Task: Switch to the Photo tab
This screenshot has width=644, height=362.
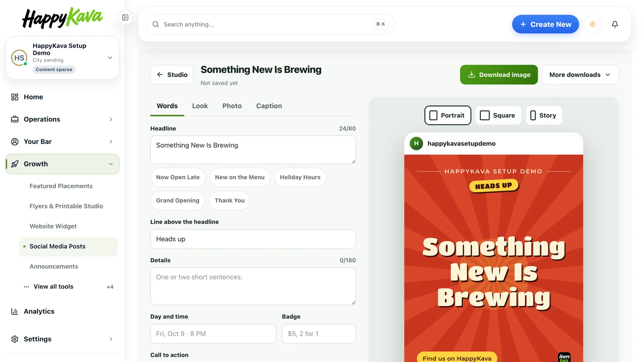Action: click(x=232, y=106)
